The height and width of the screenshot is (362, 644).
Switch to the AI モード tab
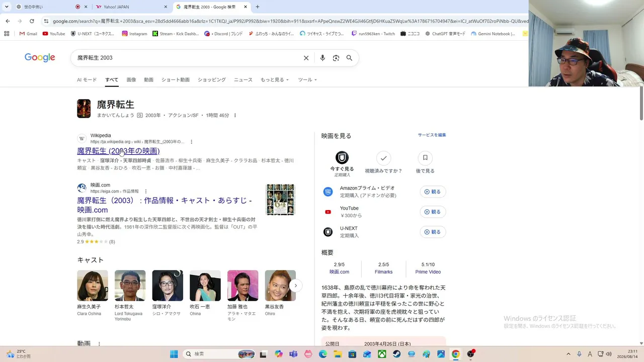point(87,80)
